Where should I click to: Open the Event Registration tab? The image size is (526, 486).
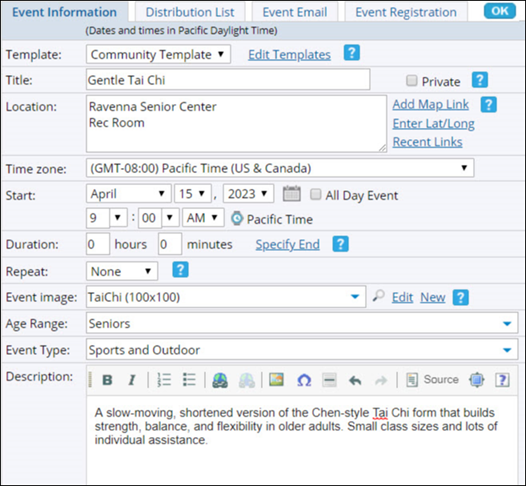(406, 12)
